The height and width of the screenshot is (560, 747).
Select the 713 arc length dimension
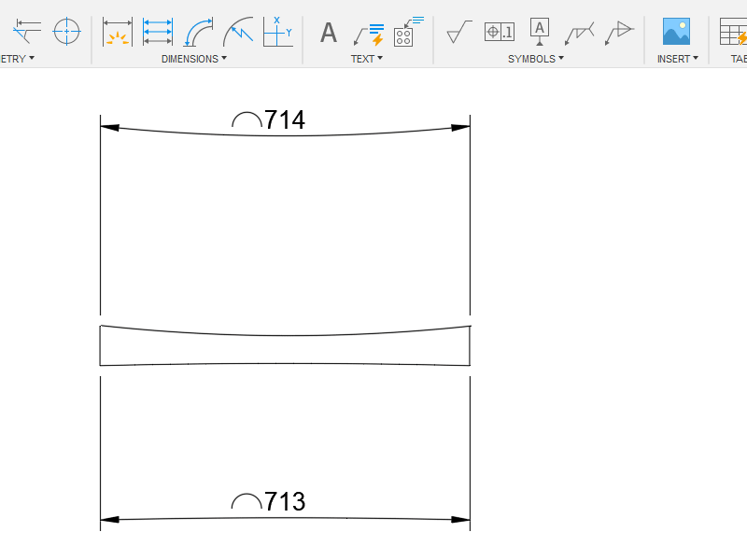(x=285, y=501)
